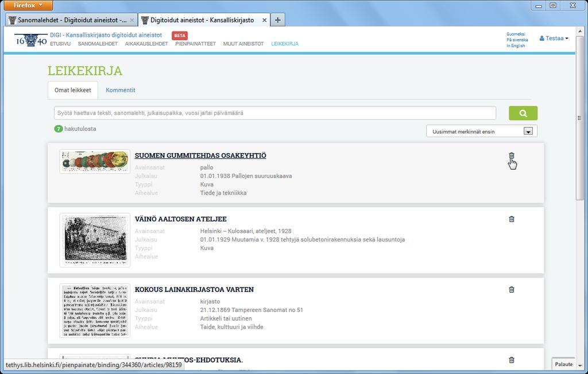Image resolution: width=588 pixels, height=374 pixels.
Task: Click the DIGI - Kansalliskirjasto digitoidut aineistot link
Action: pyautogui.click(x=106, y=35)
